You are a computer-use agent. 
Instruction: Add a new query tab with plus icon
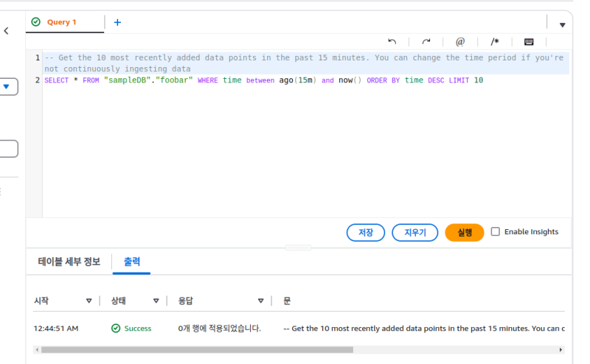pyautogui.click(x=117, y=22)
